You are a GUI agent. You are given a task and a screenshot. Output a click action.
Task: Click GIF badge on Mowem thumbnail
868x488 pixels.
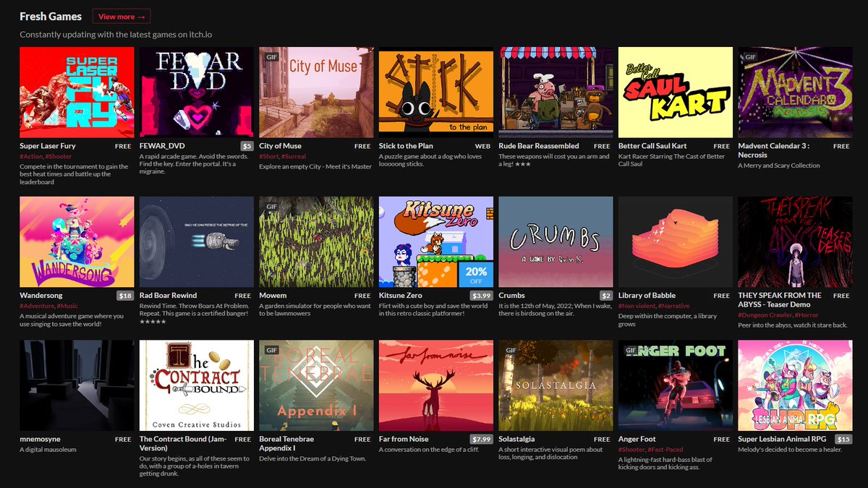[271, 206]
